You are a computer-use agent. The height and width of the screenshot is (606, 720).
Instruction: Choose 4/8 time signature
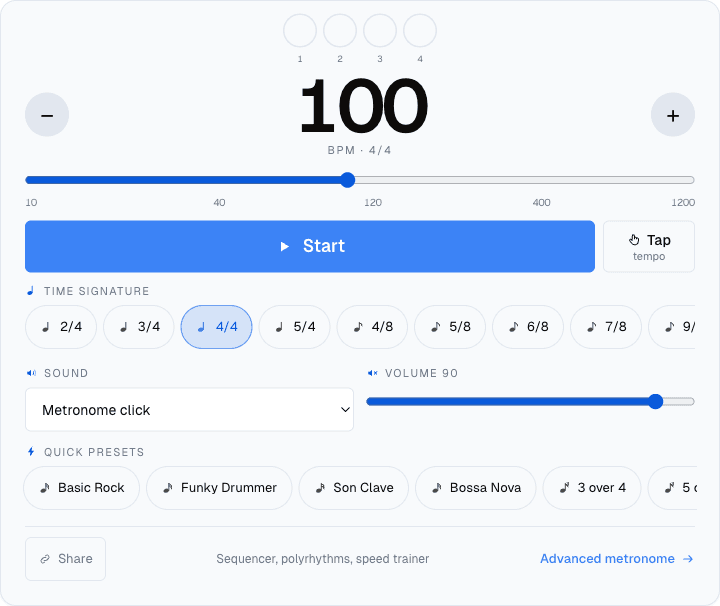pos(372,327)
